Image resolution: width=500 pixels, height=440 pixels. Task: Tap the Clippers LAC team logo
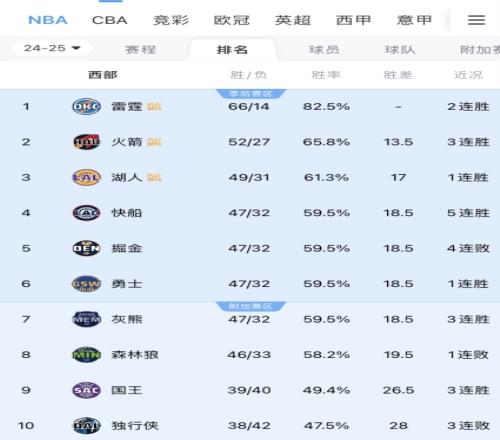pyautogui.click(x=86, y=213)
